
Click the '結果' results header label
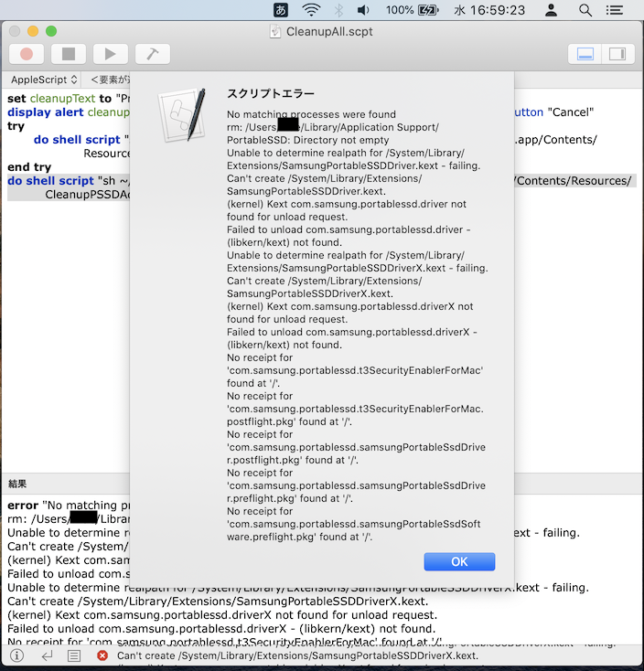17,484
